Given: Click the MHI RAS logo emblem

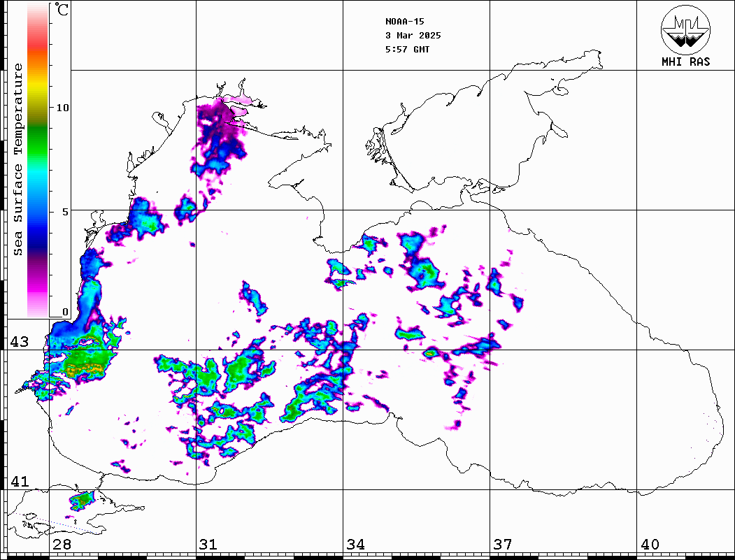Looking at the screenshot, I should (x=686, y=29).
